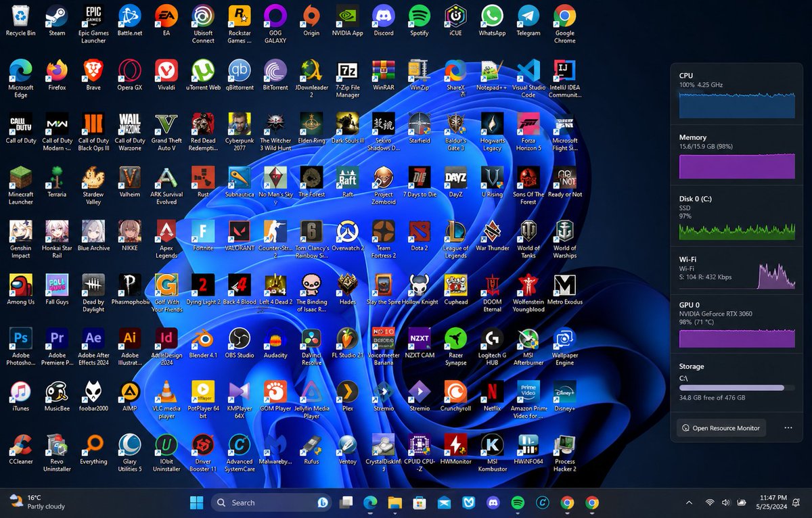The image size is (812, 518).
Task: Click the Telegram desktop shortcut
Action: [x=528, y=20]
